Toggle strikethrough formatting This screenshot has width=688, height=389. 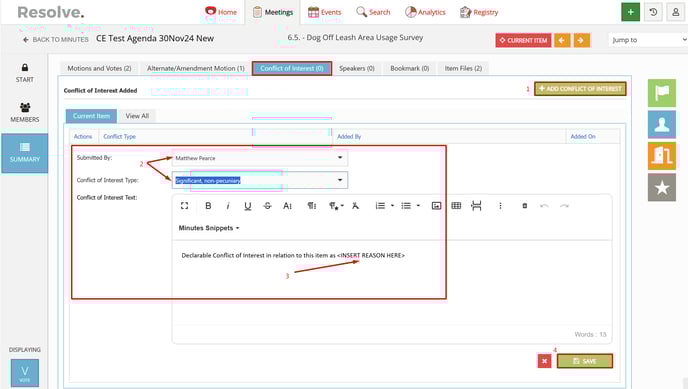(268, 206)
